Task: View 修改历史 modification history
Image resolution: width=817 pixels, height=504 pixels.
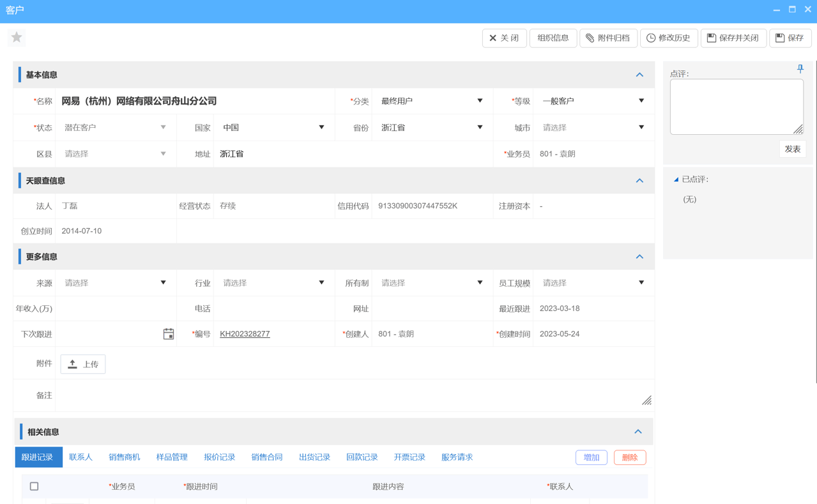Action: click(668, 38)
